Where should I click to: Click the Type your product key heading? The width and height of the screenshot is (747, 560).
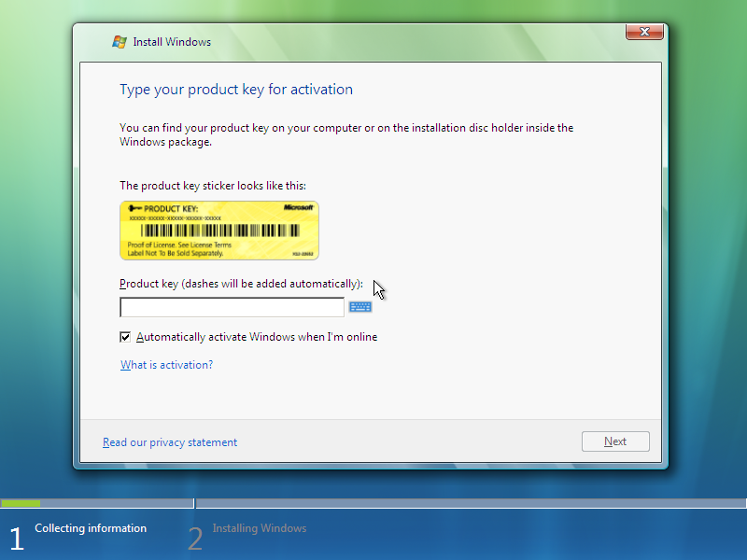tap(236, 90)
